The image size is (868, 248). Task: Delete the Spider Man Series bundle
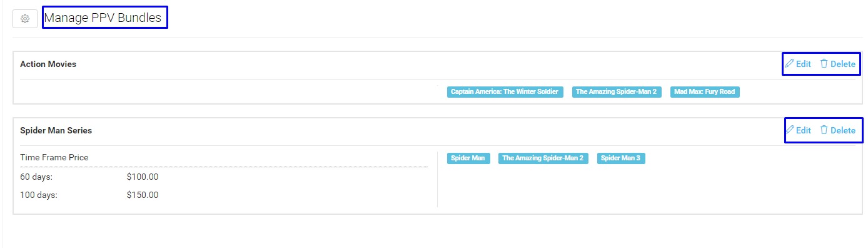(x=837, y=130)
